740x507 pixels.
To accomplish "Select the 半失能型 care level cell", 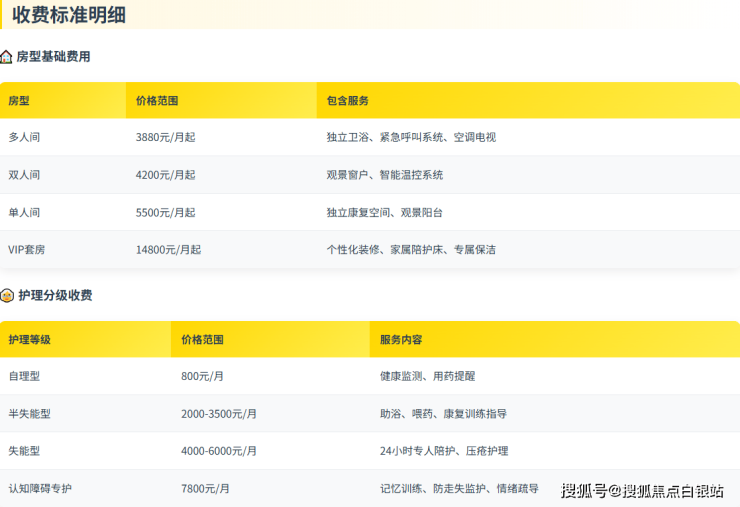I will tap(29, 414).
